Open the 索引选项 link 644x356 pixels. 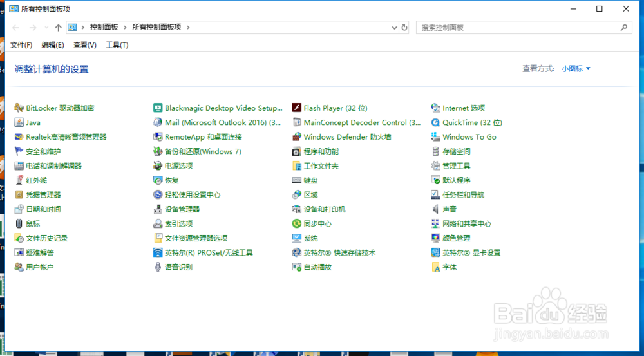[178, 224]
